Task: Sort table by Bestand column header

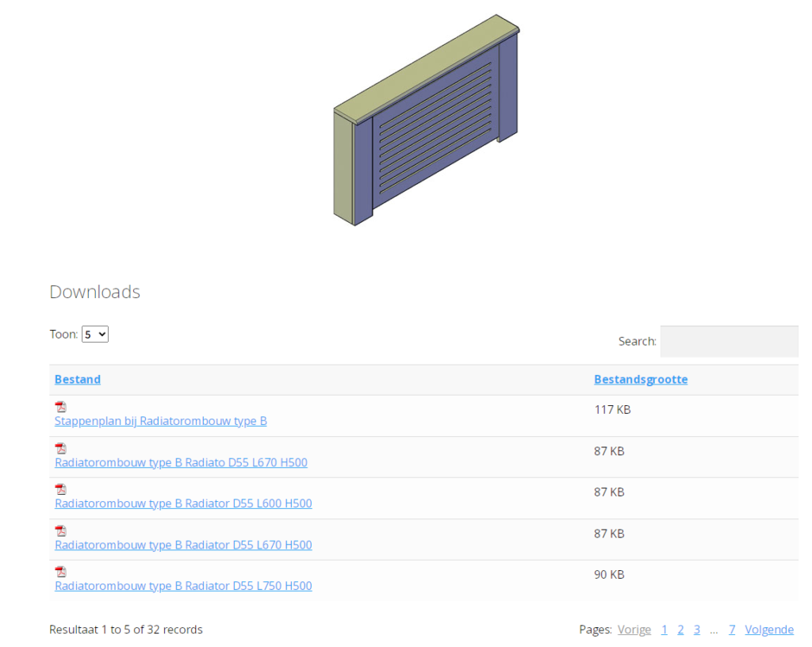Action: (78, 380)
